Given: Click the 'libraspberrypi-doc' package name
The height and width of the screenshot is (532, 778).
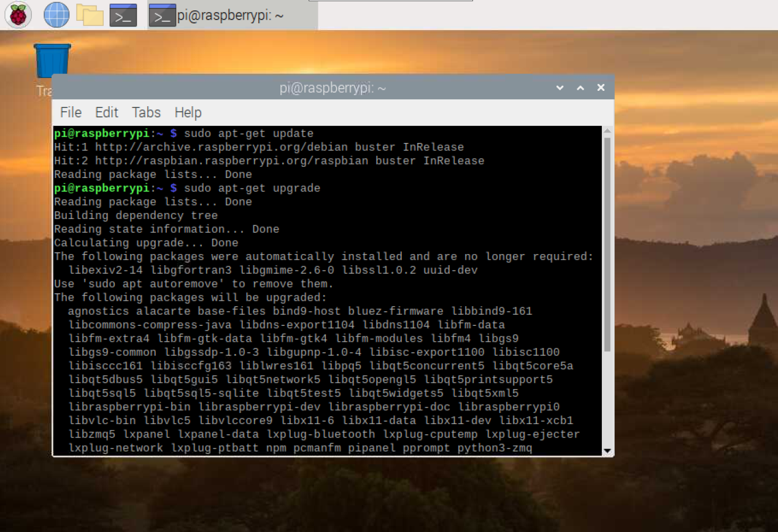Looking at the screenshot, I should pos(389,407).
